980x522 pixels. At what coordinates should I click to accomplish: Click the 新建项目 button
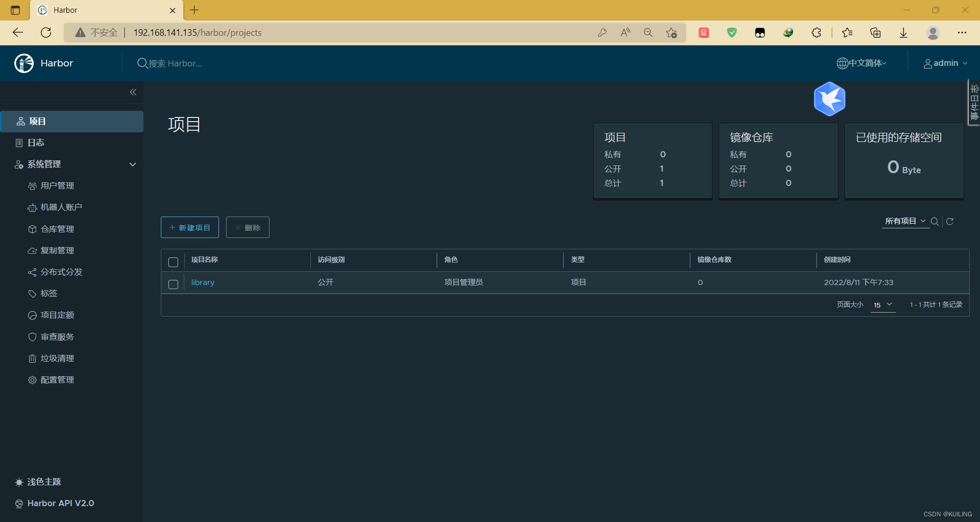point(190,228)
